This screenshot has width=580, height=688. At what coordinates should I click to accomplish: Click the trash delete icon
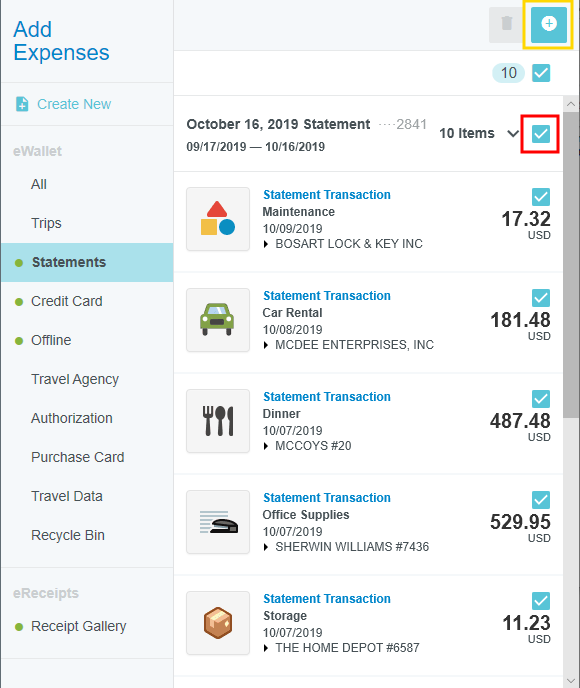(x=506, y=24)
